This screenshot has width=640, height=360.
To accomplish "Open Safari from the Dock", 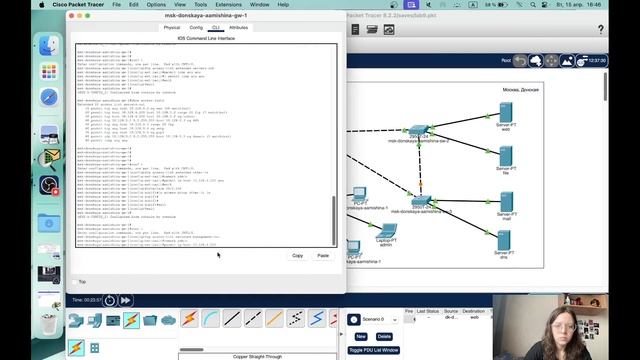I will [49, 98].
